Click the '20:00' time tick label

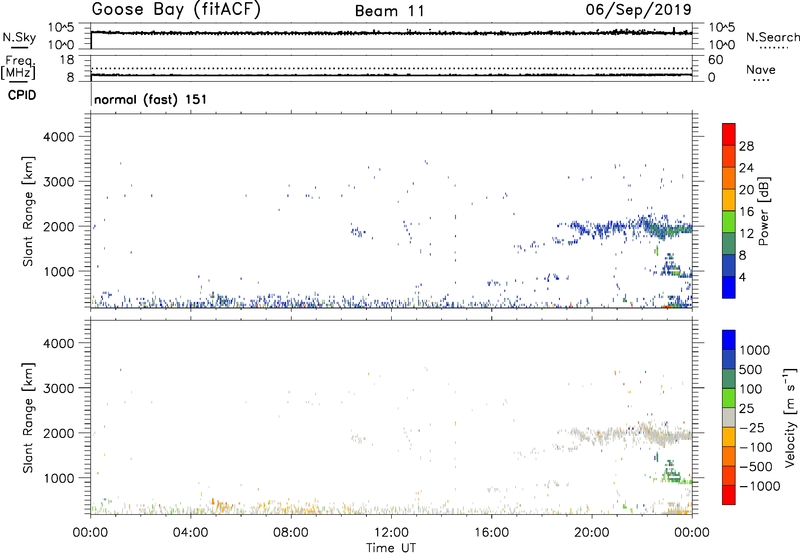[x=591, y=533]
